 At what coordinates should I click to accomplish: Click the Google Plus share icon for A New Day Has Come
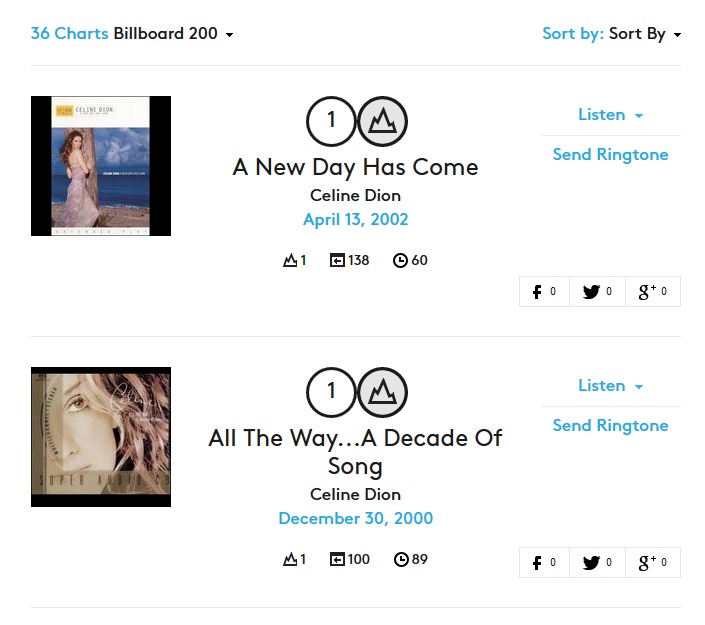[652, 292]
